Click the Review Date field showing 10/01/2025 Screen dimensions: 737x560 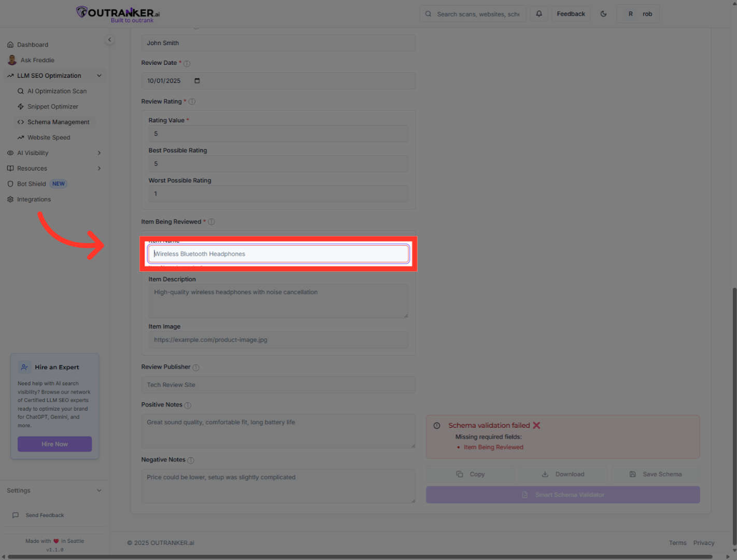click(278, 81)
